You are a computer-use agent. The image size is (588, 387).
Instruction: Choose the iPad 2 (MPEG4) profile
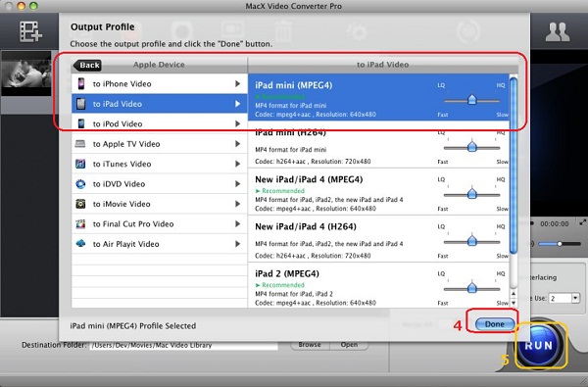coord(378,286)
